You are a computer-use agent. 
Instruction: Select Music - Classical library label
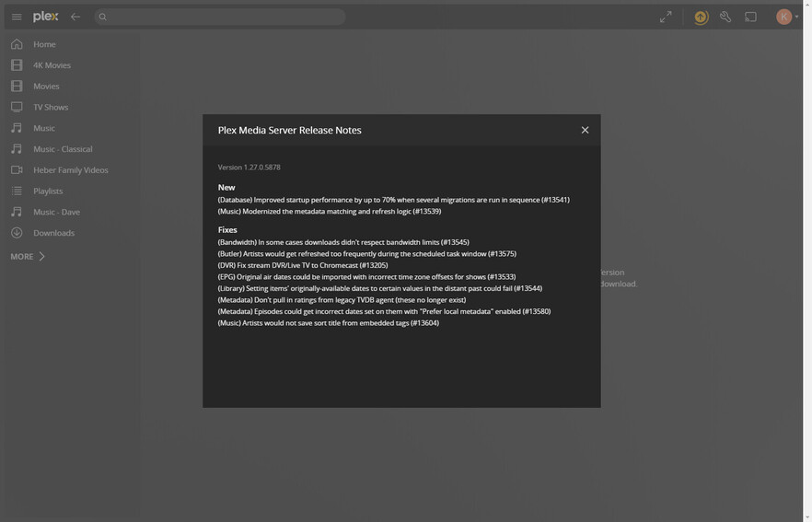click(63, 149)
